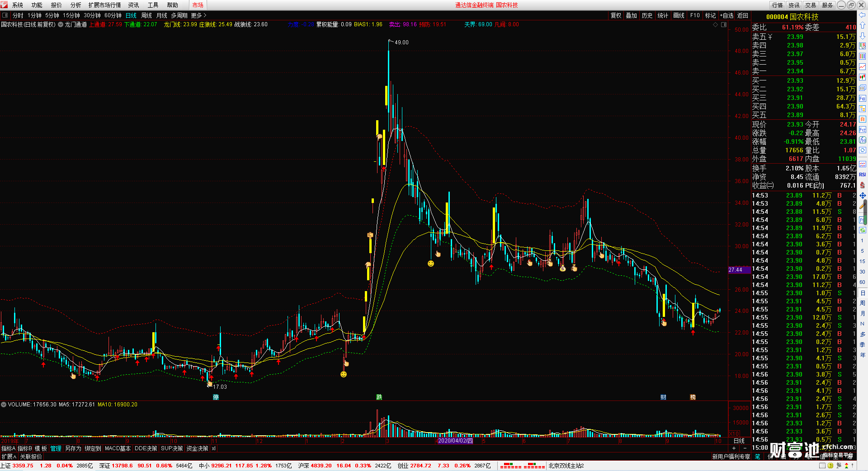Click the 复权 button in chart toolbar
The height and width of the screenshot is (471, 868).
616,15
